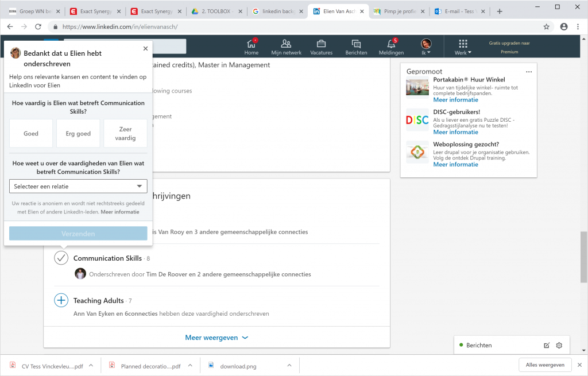Go to Vacatures briefcase icon
Viewport: 588px width, 376px height.
coord(322,47)
